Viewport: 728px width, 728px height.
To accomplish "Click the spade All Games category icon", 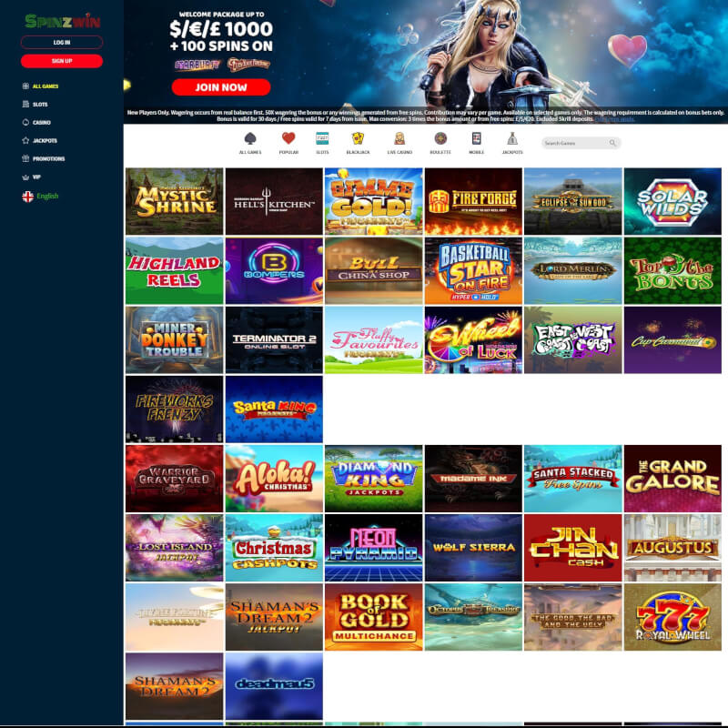I will (250, 138).
